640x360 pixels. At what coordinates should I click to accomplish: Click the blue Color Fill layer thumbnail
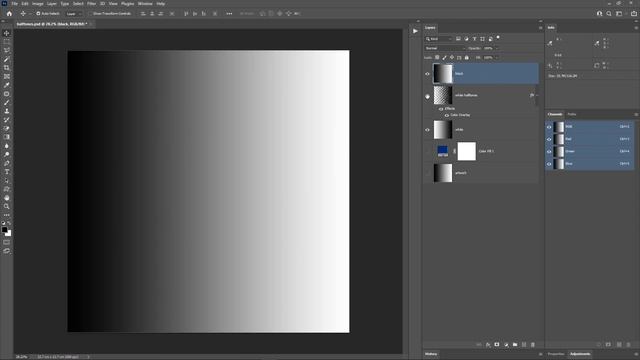pyautogui.click(x=442, y=151)
